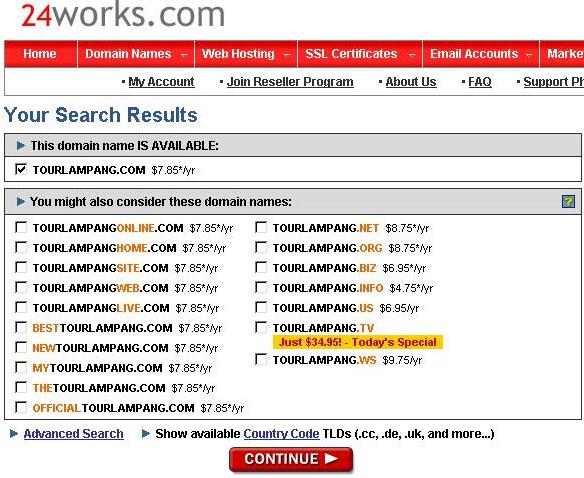The image size is (584, 478).
Task: Open the Country Code link
Action: [x=281, y=434]
